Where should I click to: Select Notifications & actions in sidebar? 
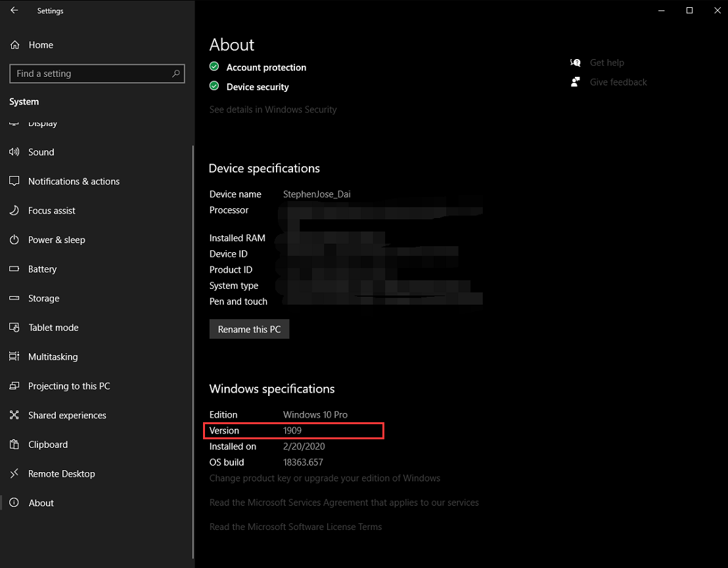74,181
